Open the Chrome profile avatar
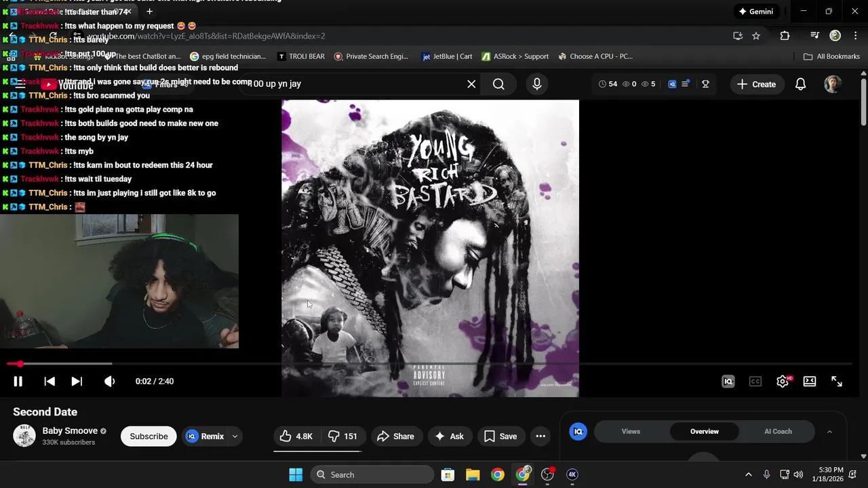 pyautogui.click(x=835, y=36)
